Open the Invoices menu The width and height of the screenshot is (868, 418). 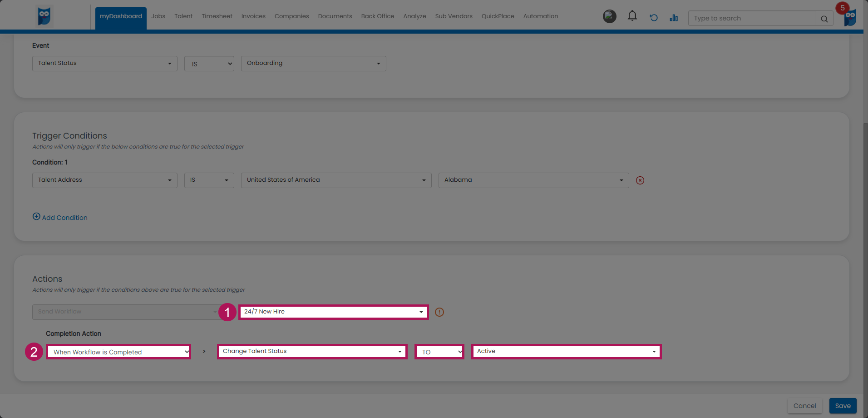[x=253, y=16]
